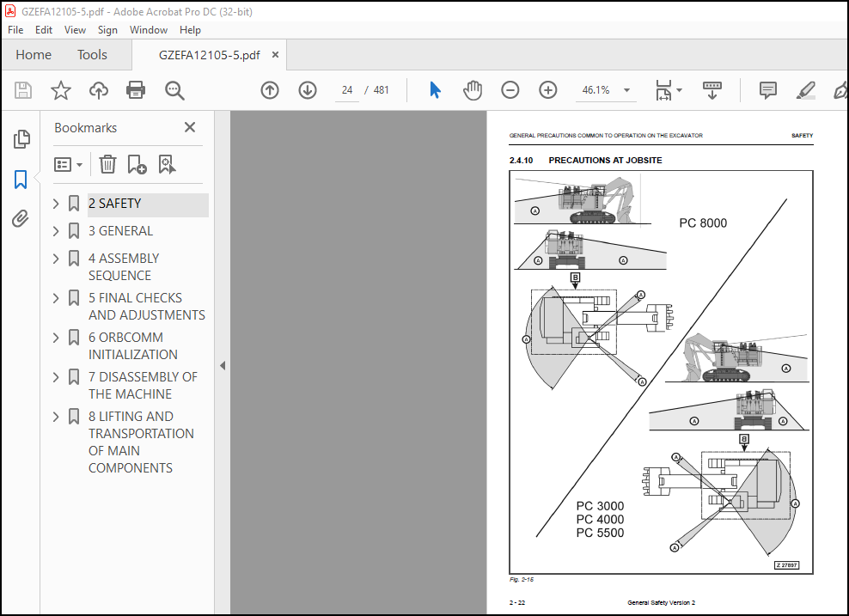Add a new bookmark
Image resolution: width=849 pixels, height=616 pixels.
point(137,164)
